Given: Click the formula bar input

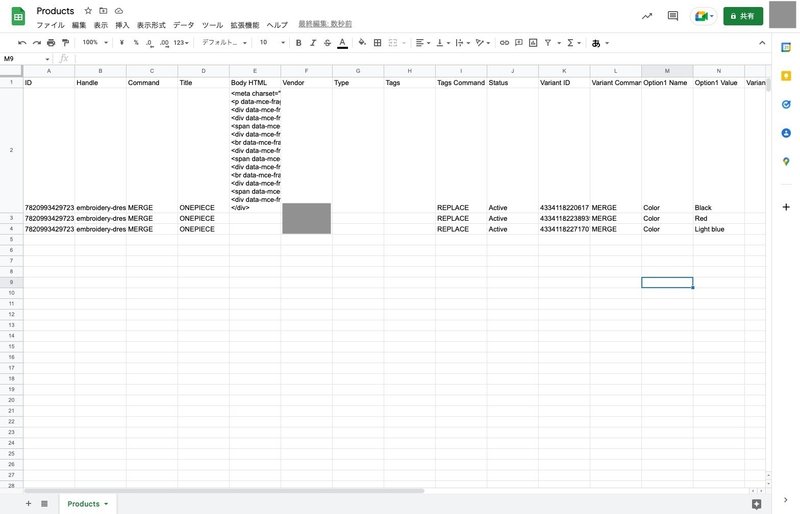Looking at the screenshot, I should (x=421, y=59).
